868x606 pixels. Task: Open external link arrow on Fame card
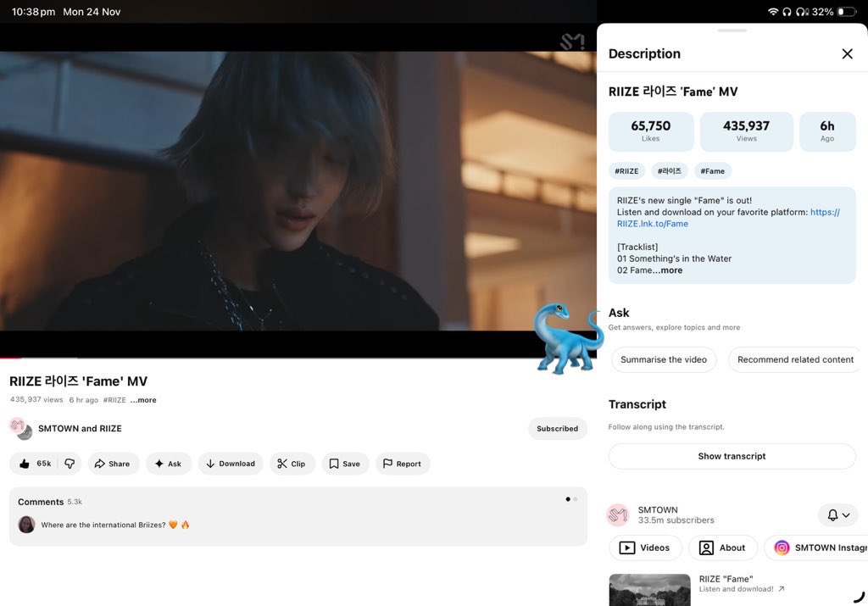pyautogui.click(x=781, y=589)
